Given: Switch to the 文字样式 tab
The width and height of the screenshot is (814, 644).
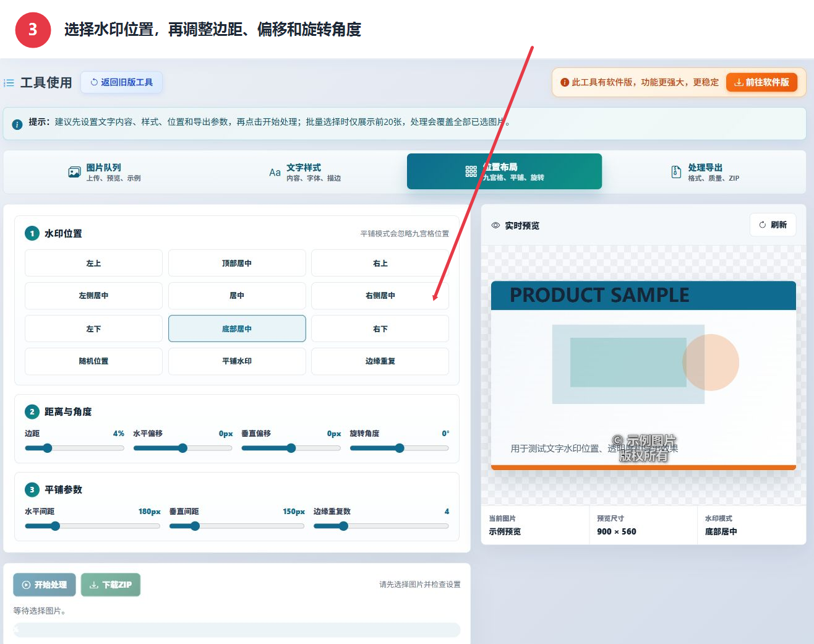Looking at the screenshot, I should click(x=305, y=172).
